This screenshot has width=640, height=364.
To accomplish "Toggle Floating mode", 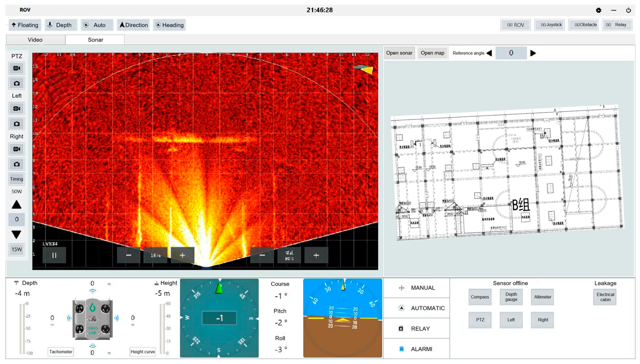I will (x=25, y=25).
